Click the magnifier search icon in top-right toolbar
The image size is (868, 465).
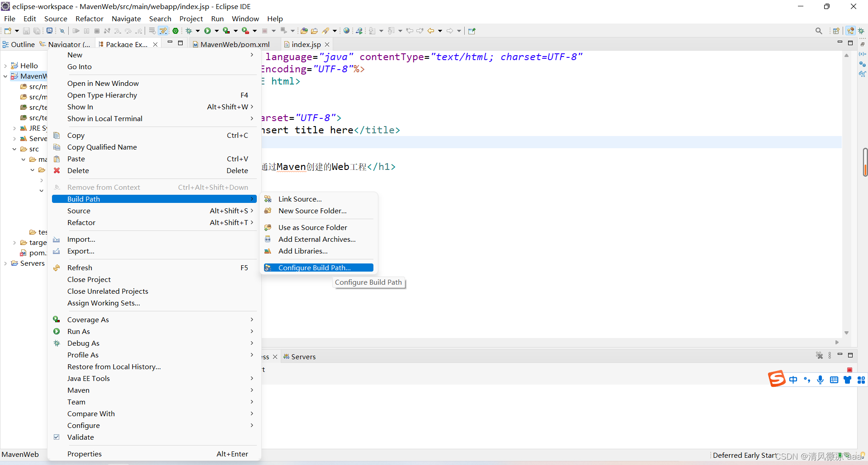819,31
